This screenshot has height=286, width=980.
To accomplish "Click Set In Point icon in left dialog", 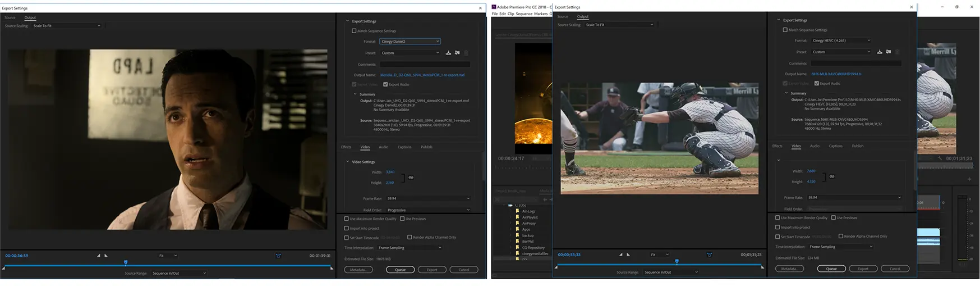I will pos(99,256).
